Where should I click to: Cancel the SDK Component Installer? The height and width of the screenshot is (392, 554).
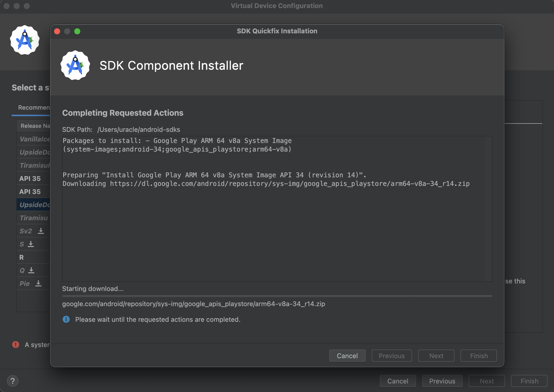(347, 356)
